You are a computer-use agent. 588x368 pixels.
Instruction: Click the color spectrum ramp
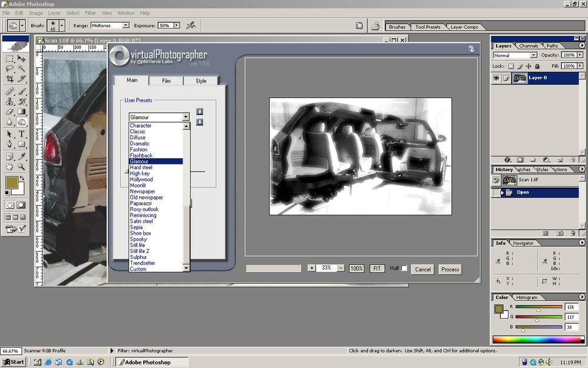tap(538, 340)
